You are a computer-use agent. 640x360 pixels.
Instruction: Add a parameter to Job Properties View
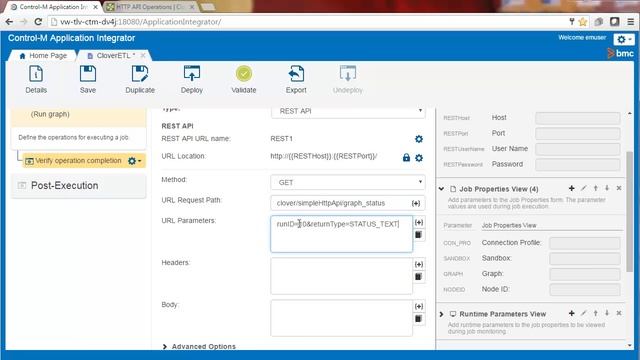(x=571, y=188)
